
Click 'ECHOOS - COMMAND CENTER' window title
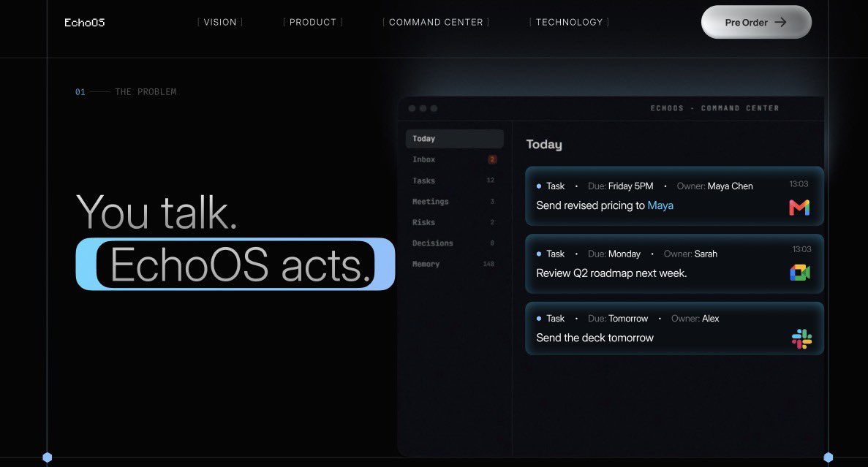(714, 108)
